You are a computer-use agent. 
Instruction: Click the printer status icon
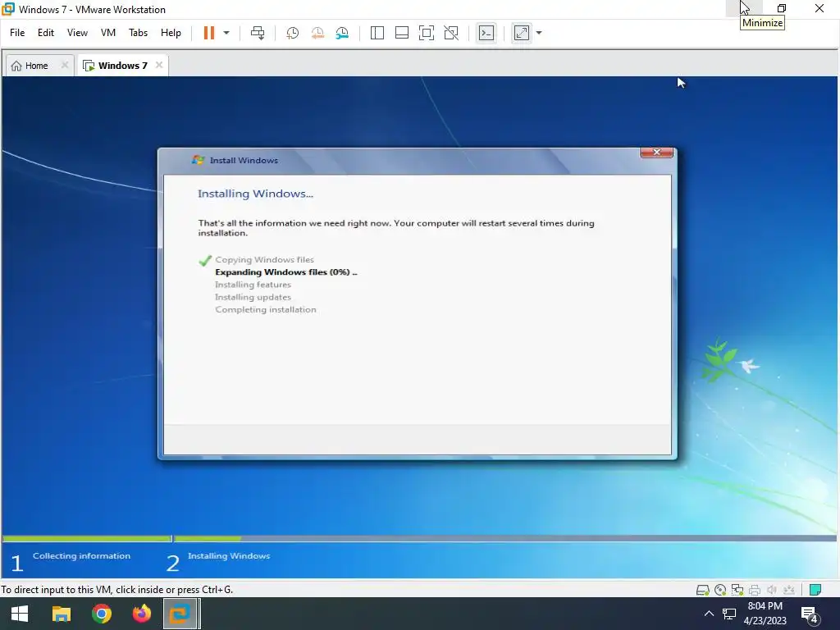[755, 590]
